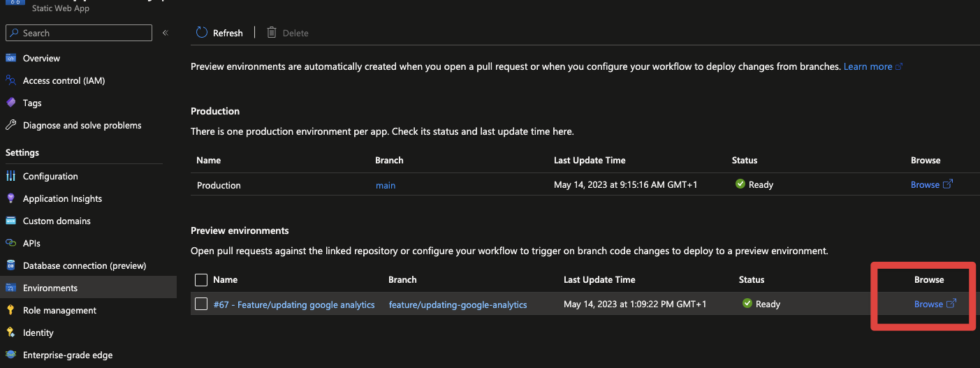Click the purple Tags icon
Image resolution: width=980 pixels, height=368 pixels.
click(10, 103)
